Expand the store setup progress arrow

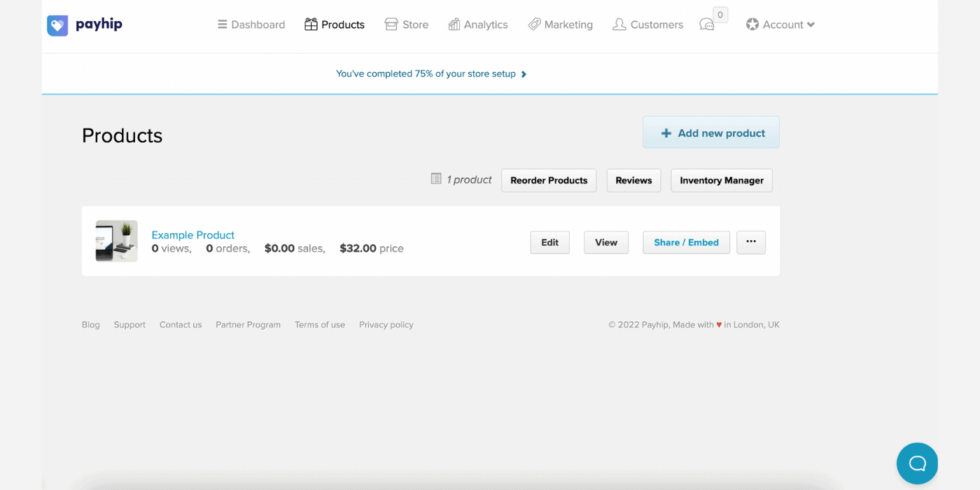(x=524, y=74)
